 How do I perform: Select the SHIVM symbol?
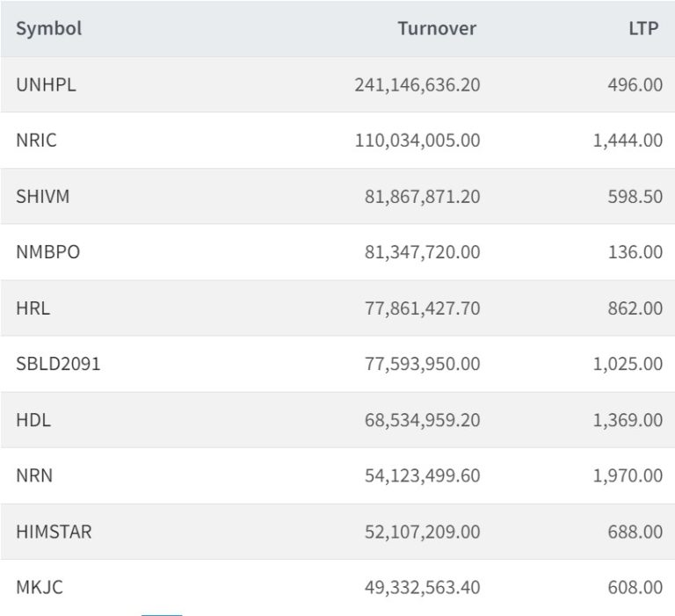tap(43, 196)
